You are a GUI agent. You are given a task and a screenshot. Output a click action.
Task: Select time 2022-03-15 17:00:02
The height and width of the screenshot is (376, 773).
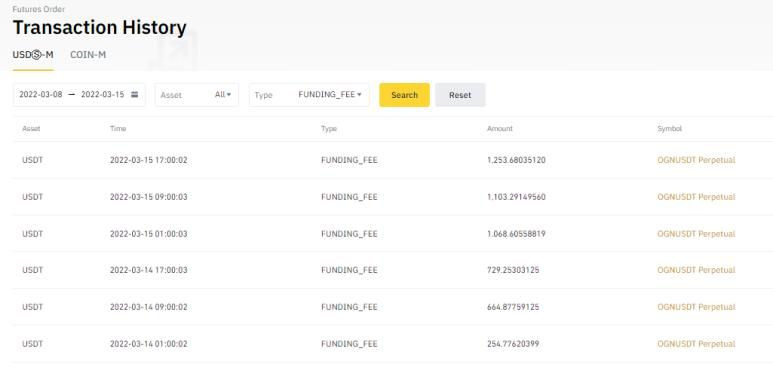148,160
